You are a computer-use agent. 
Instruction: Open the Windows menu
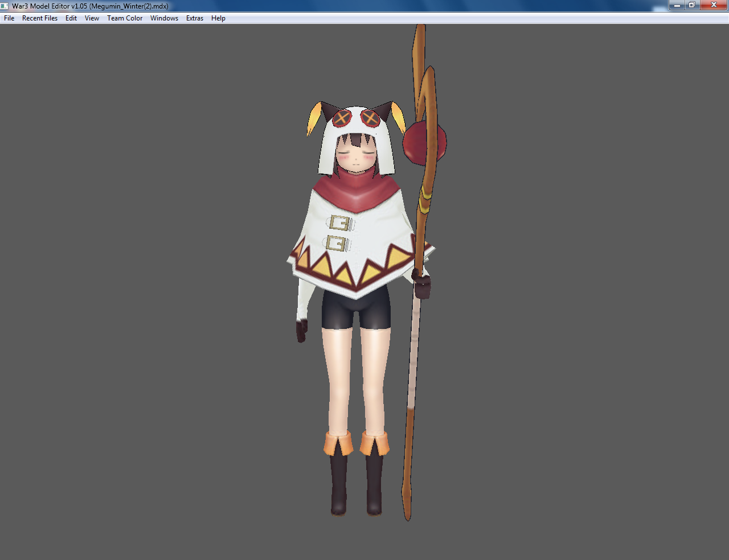tap(164, 18)
